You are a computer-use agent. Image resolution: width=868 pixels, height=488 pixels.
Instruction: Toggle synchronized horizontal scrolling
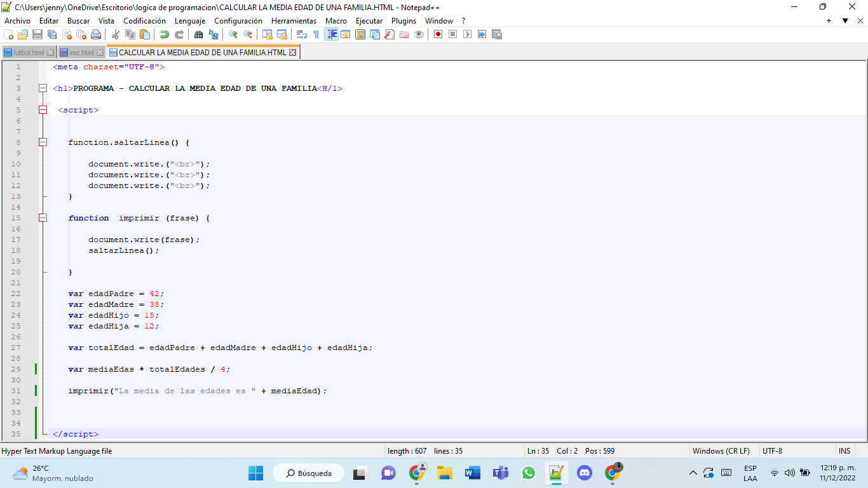tap(282, 34)
